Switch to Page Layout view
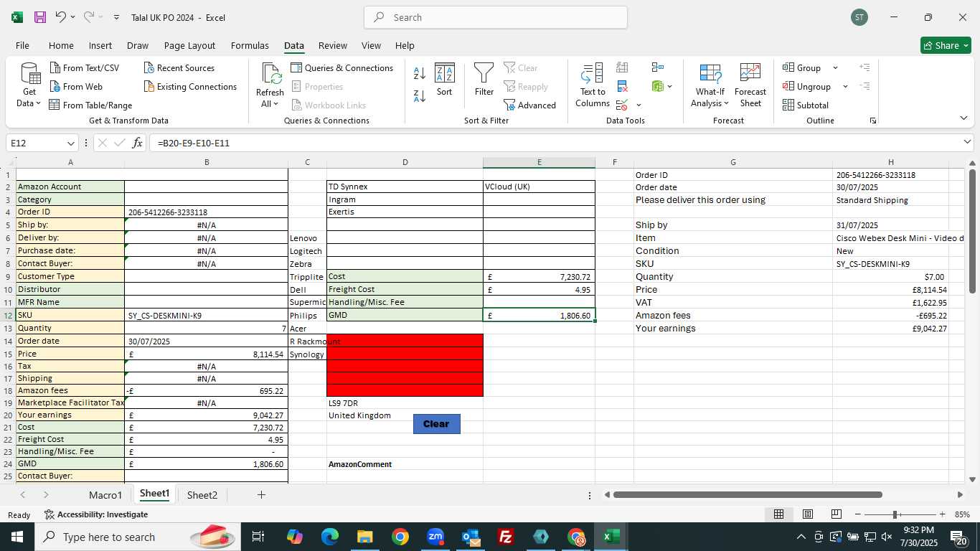The width and height of the screenshot is (980, 551). coord(807,514)
